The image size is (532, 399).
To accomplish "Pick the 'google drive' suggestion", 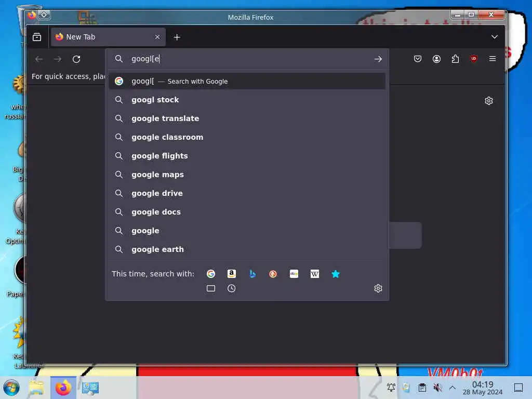I will coord(247,193).
